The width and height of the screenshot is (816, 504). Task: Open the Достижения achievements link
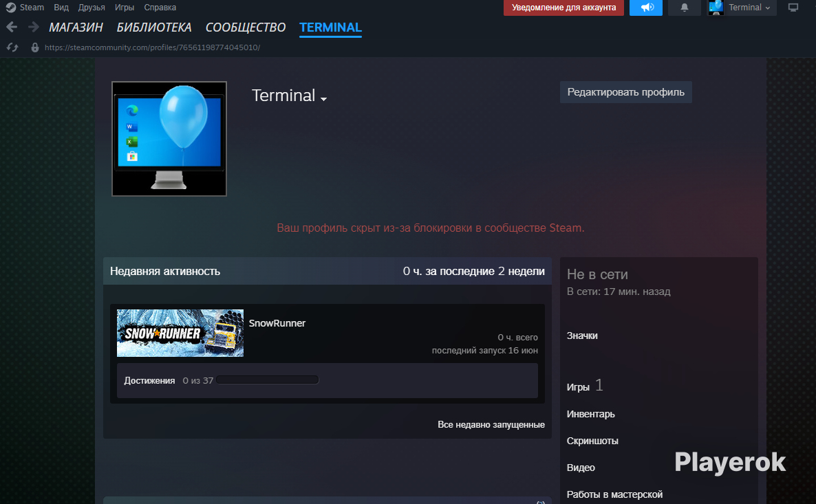pyautogui.click(x=149, y=381)
